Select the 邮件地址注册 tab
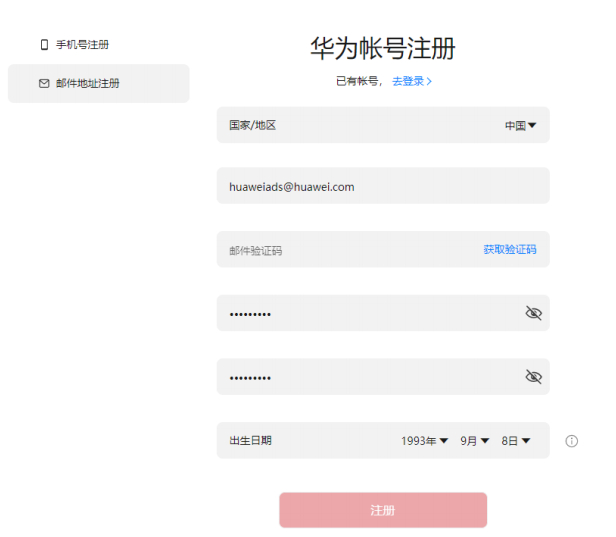616x537 pixels. pyautogui.click(x=99, y=83)
